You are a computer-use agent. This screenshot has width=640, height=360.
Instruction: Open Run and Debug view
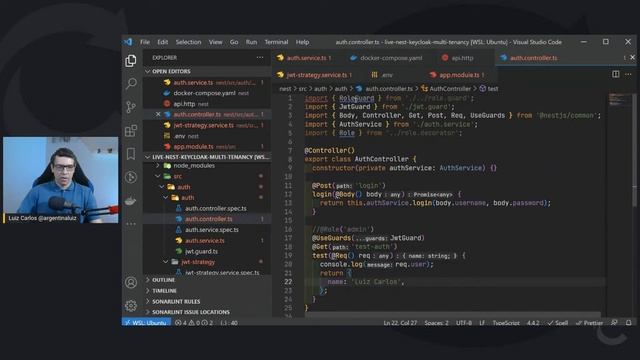(131, 177)
